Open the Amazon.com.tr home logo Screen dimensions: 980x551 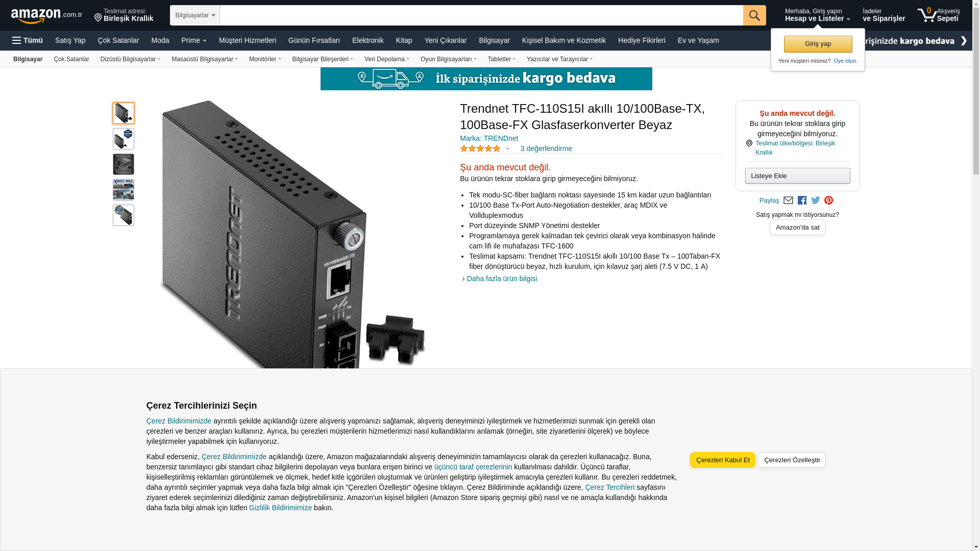pyautogui.click(x=46, y=16)
